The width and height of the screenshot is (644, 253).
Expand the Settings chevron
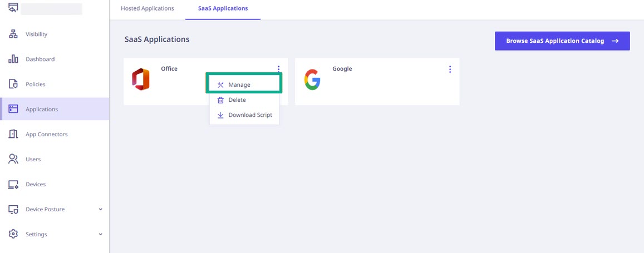101,234
